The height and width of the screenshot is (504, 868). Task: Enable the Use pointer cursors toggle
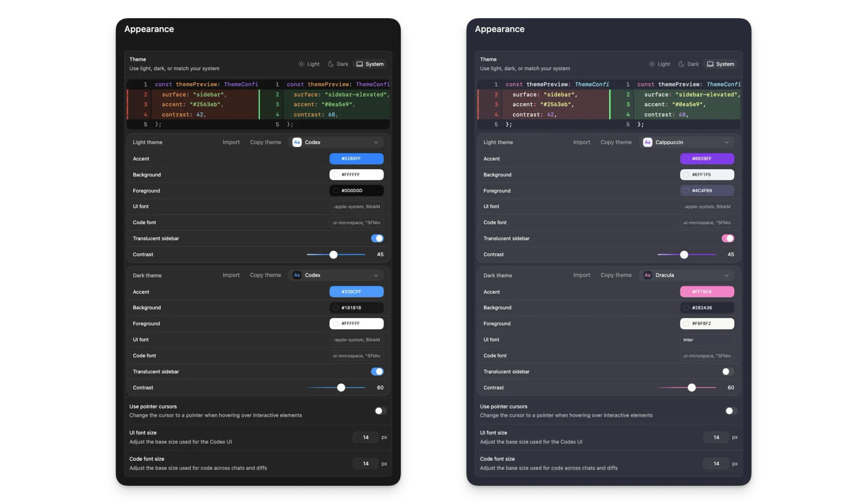(380, 411)
